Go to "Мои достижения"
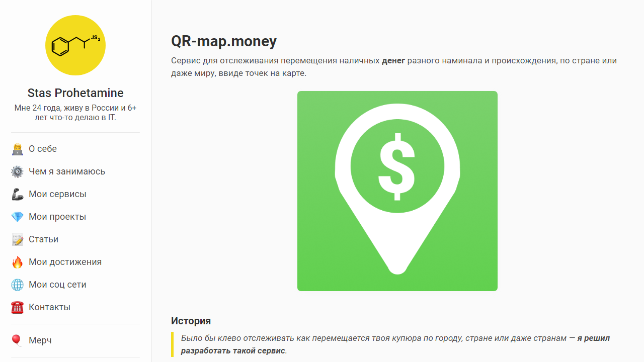This screenshot has height=362, width=644. pos(65,262)
